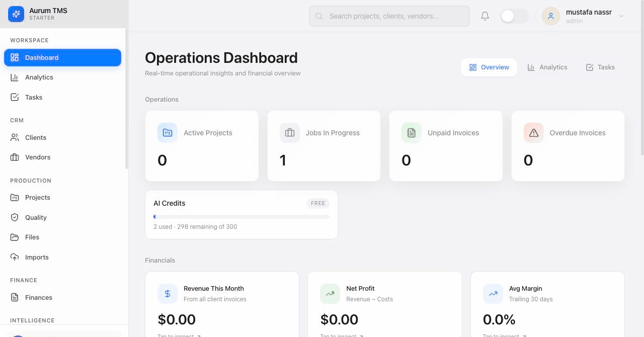This screenshot has width=644, height=337.
Task: Click the Tasks checkbox icon in sidebar
Action: [x=15, y=97]
